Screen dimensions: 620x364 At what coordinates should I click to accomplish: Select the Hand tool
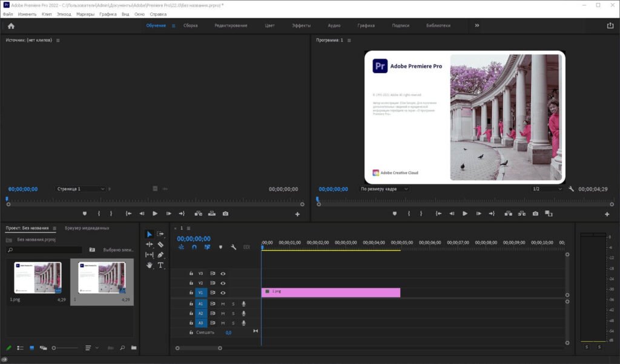pyautogui.click(x=149, y=265)
